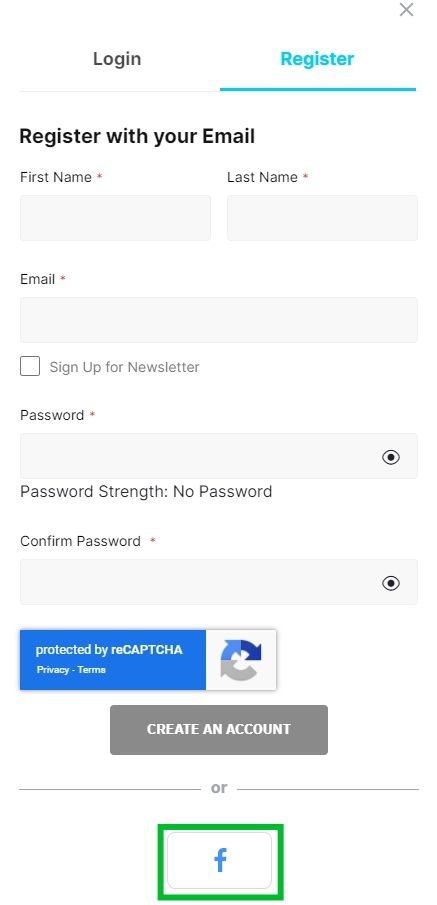Click the protected by reCAPTCHA text

click(x=109, y=650)
